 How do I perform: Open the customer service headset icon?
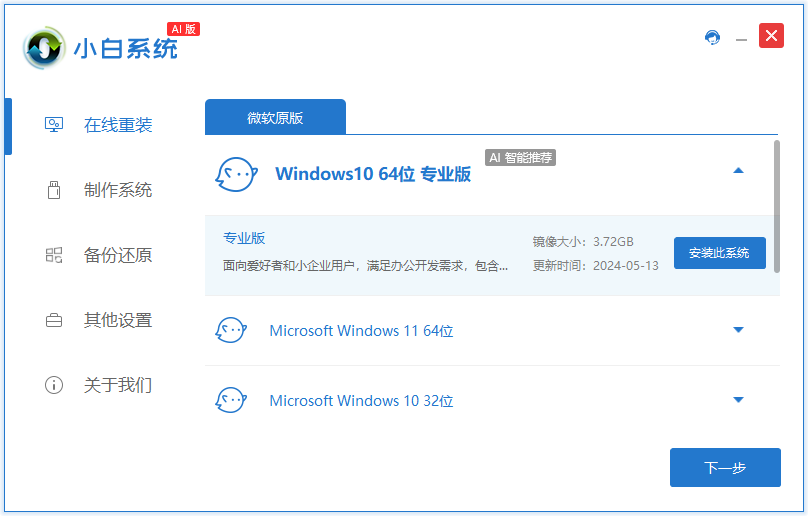click(712, 37)
